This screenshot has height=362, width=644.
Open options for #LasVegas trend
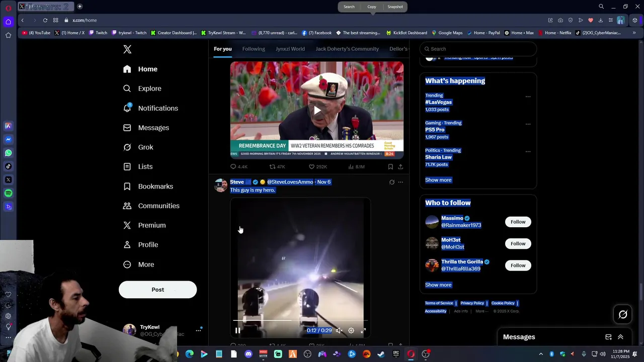click(528, 97)
